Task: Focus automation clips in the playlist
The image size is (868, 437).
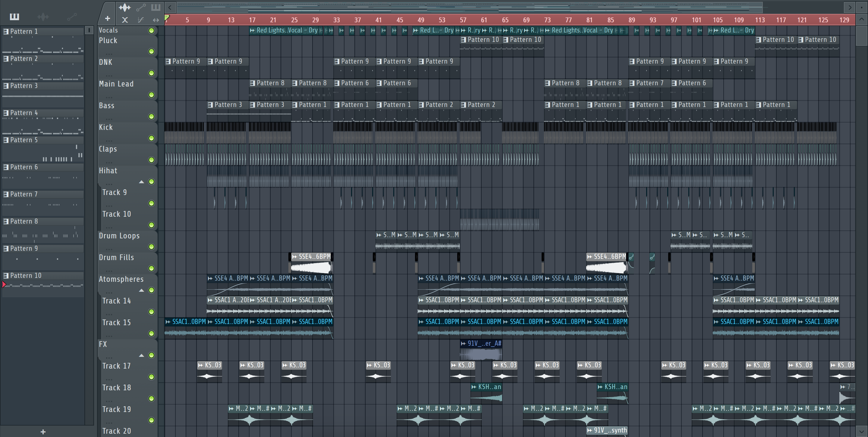Action: point(141,8)
